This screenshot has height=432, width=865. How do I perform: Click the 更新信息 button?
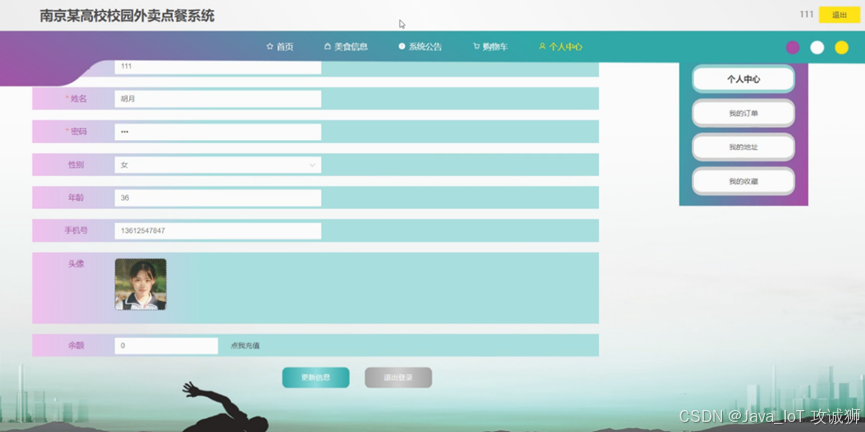pos(316,377)
